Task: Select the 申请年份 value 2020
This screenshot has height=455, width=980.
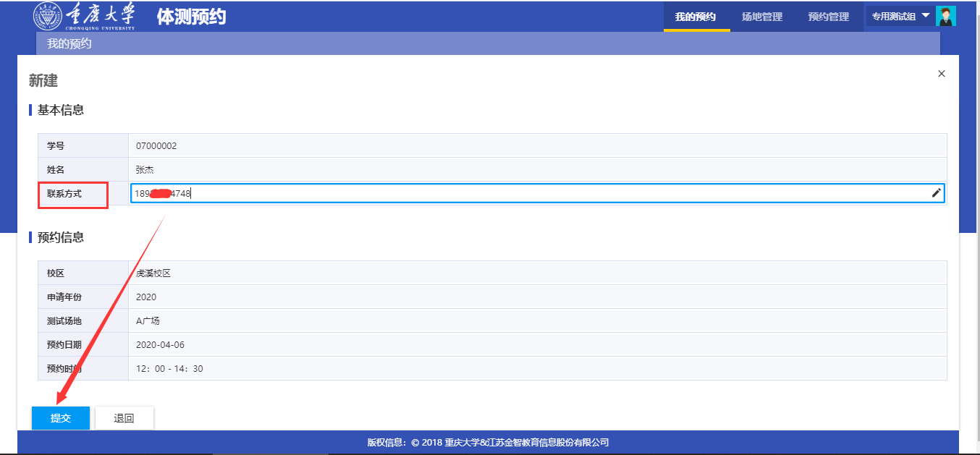Action: (146, 297)
